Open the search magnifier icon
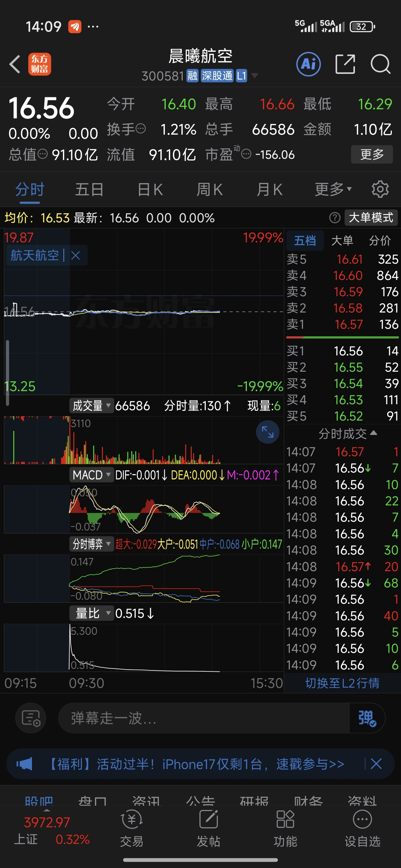Screen dimensions: 401x868 pos(380,64)
